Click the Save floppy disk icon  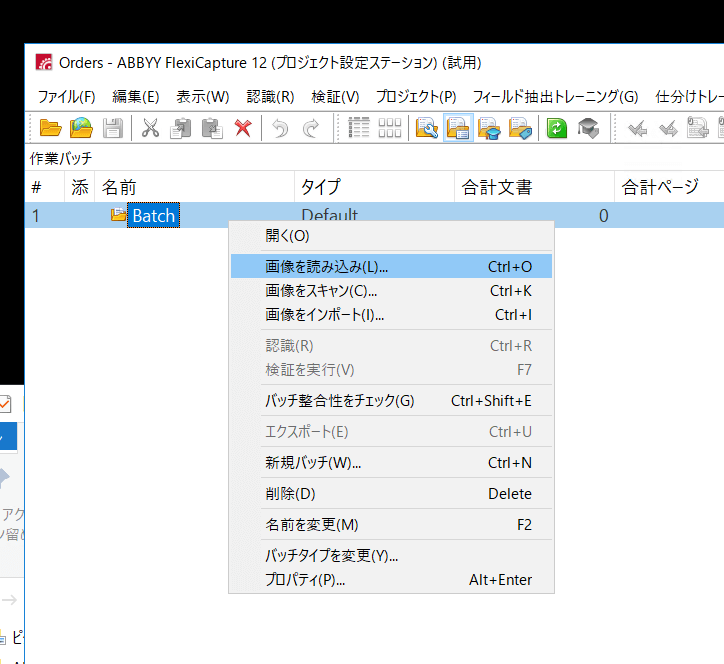(113, 128)
